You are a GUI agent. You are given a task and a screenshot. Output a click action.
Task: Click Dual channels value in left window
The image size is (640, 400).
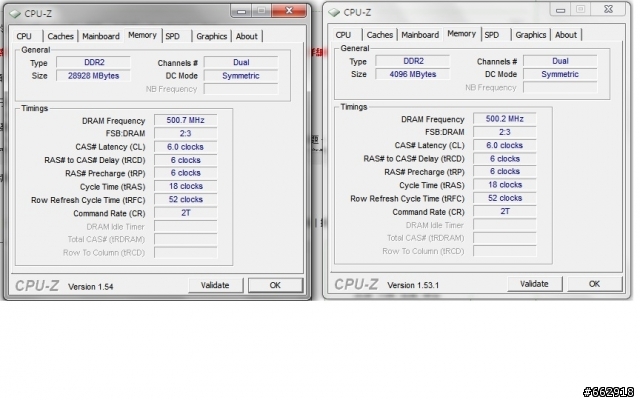241,62
